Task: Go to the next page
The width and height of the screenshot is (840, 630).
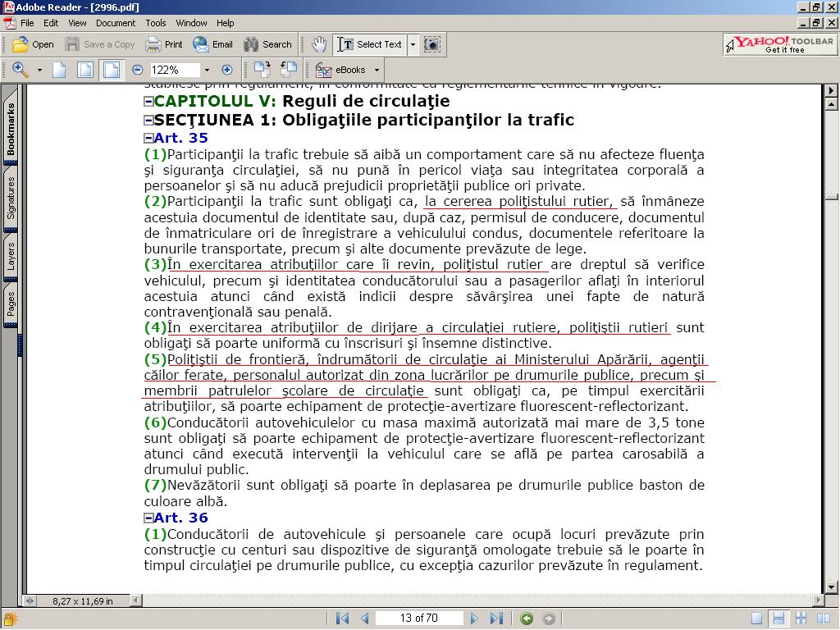Action: pyautogui.click(x=474, y=619)
